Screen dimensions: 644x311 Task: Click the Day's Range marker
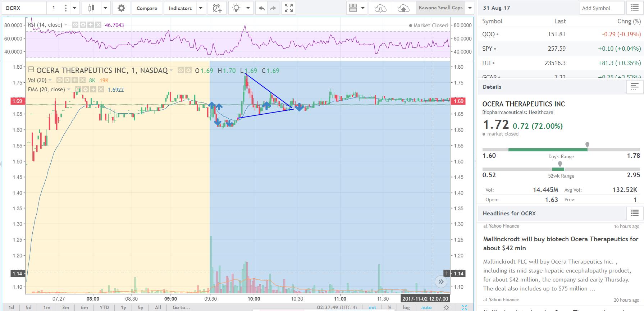click(587, 145)
